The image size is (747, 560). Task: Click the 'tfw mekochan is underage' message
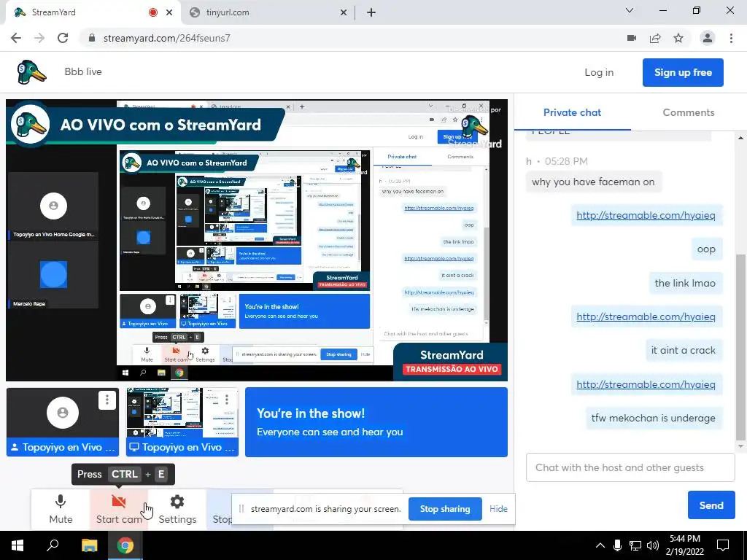point(653,418)
